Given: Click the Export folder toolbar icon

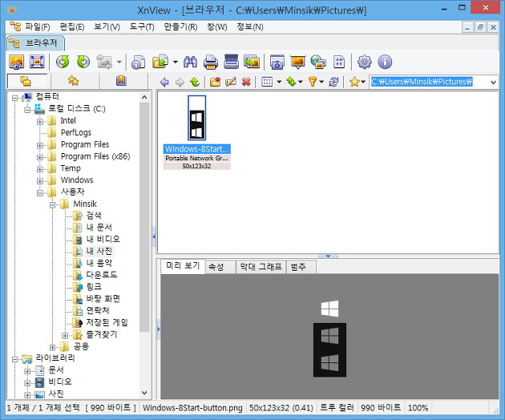Looking at the screenshot, I should (160, 62).
